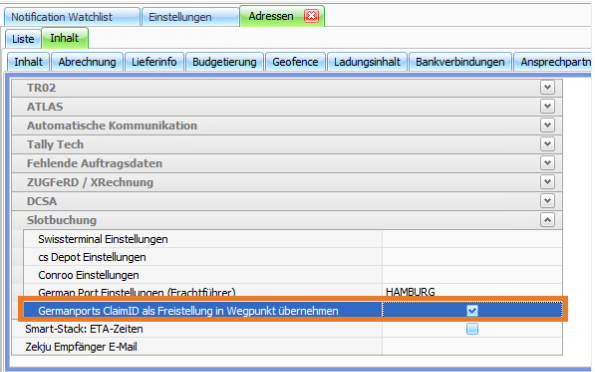Image resolution: width=595 pixels, height=372 pixels.
Task: Click the Fehlende Auftragsdaten header title
Action: click(94, 164)
